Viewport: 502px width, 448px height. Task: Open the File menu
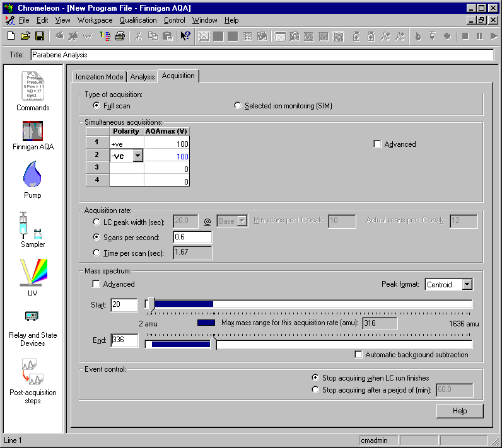24,20
